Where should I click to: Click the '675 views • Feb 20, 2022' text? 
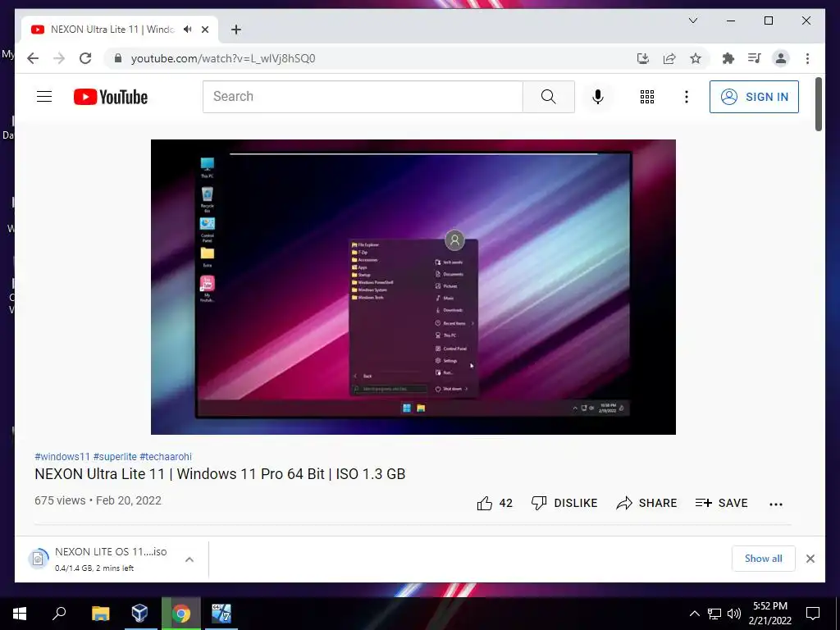point(98,500)
